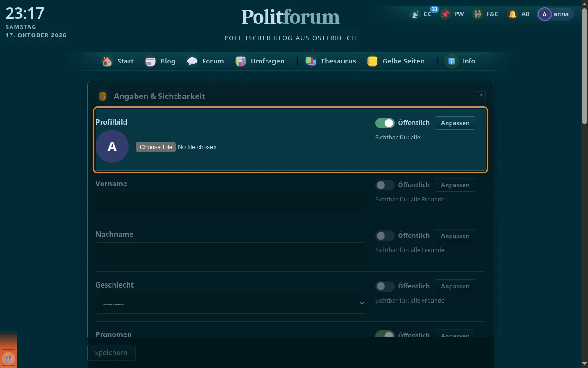Click the Speichern button
The height and width of the screenshot is (368, 588).
pyautogui.click(x=111, y=353)
